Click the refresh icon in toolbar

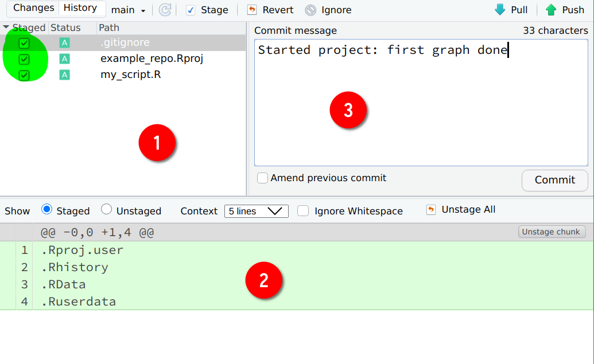pyautogui.click(x=165, y=10)
